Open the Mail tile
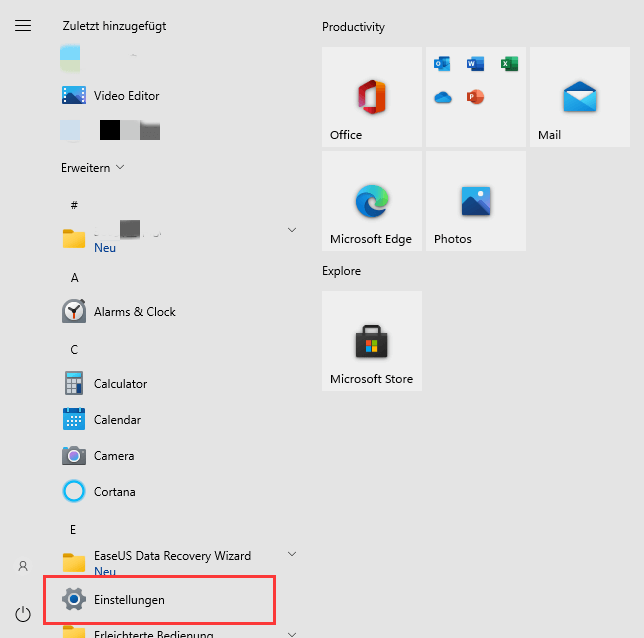Screen dimensions: 644x638 [580, 97]
